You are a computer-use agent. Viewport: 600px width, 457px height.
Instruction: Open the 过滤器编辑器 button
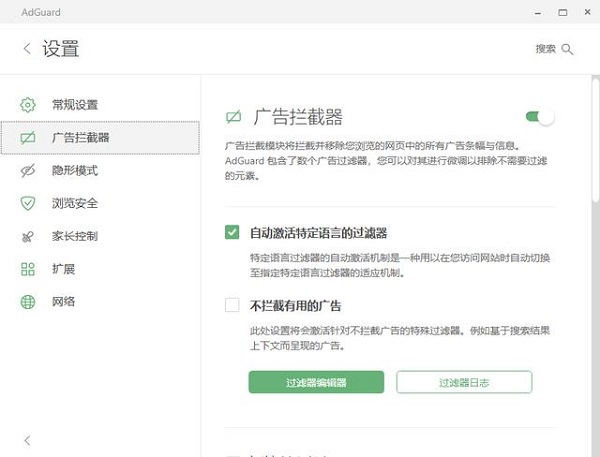316,382
